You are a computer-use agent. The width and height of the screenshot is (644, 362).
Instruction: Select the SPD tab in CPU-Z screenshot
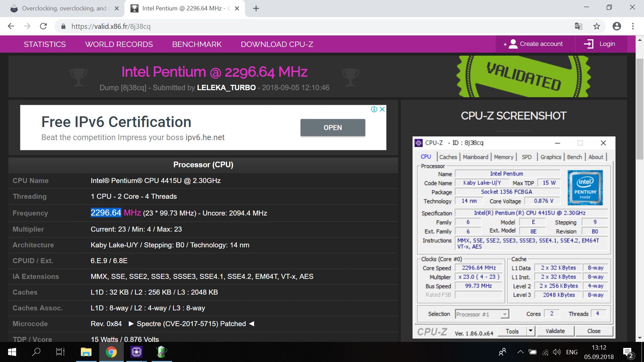click(x=527, y=157)
